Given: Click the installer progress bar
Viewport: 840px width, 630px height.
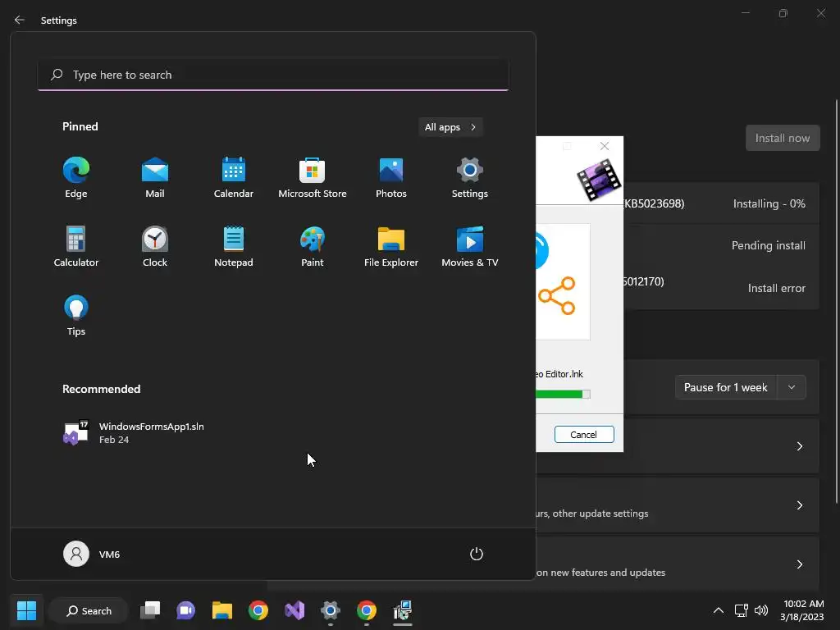Looking at the screenshot, I should (x=563, y=395).
